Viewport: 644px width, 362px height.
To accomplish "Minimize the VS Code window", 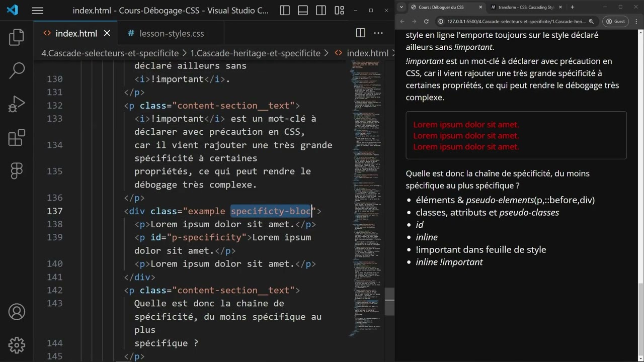I will click(x=356, y=10).
